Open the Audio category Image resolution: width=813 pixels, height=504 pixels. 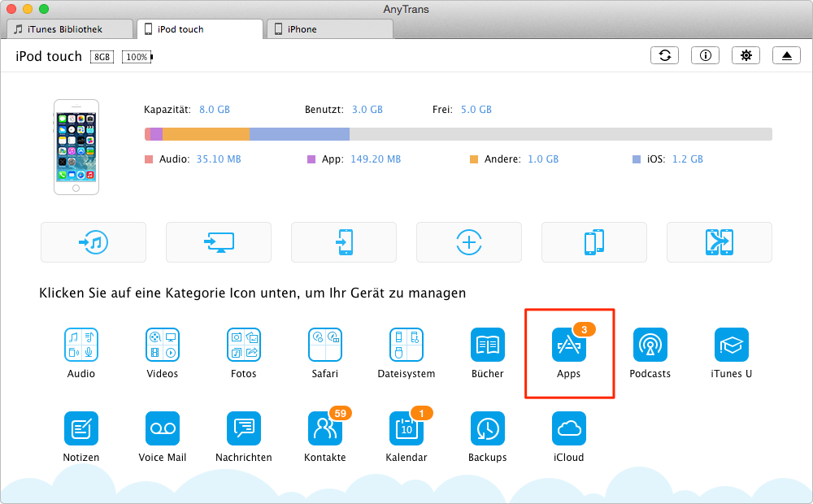80,345
